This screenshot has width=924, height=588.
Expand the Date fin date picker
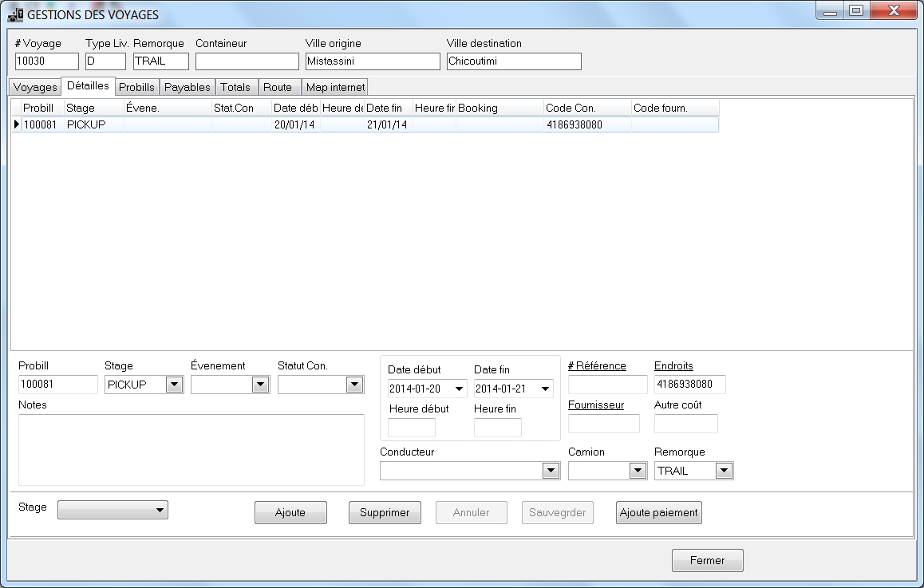(545, 389)
